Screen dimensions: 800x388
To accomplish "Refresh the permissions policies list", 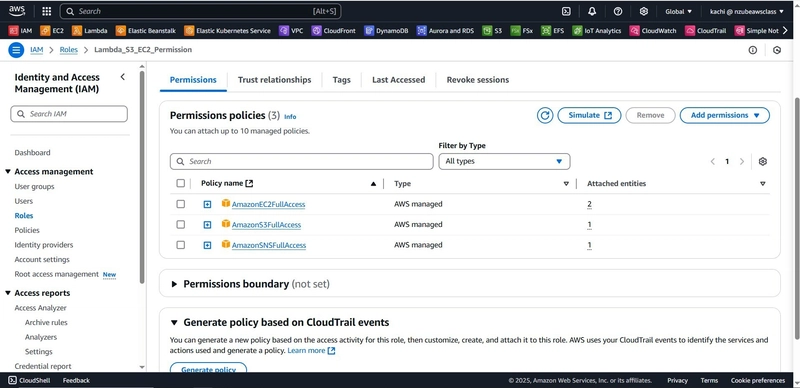I will [545, 115].
